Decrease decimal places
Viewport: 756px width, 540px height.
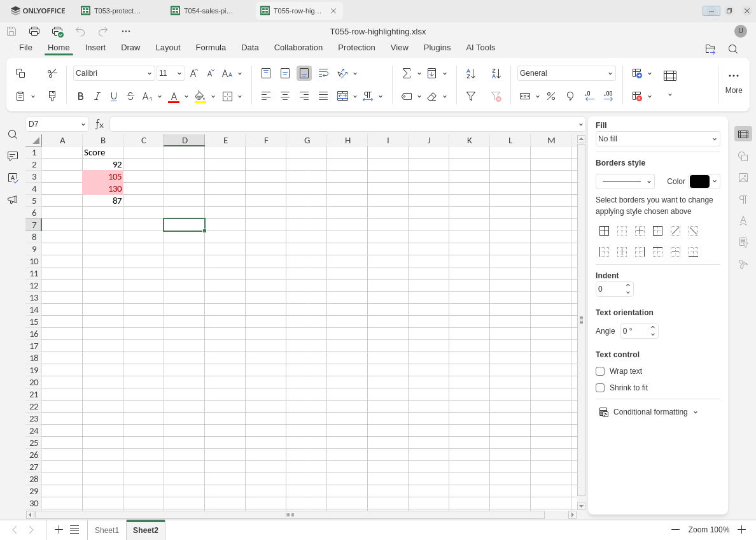tap(589, 96)
